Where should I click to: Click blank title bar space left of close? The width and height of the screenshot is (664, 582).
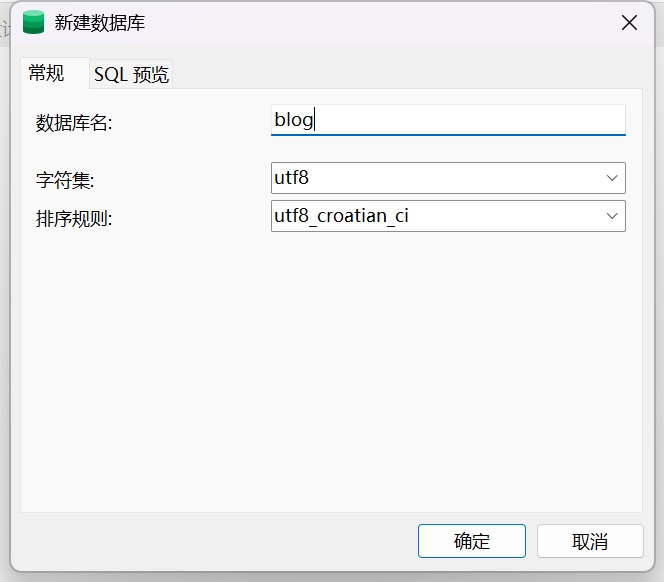pyautogui.click(x=400, y=23)
